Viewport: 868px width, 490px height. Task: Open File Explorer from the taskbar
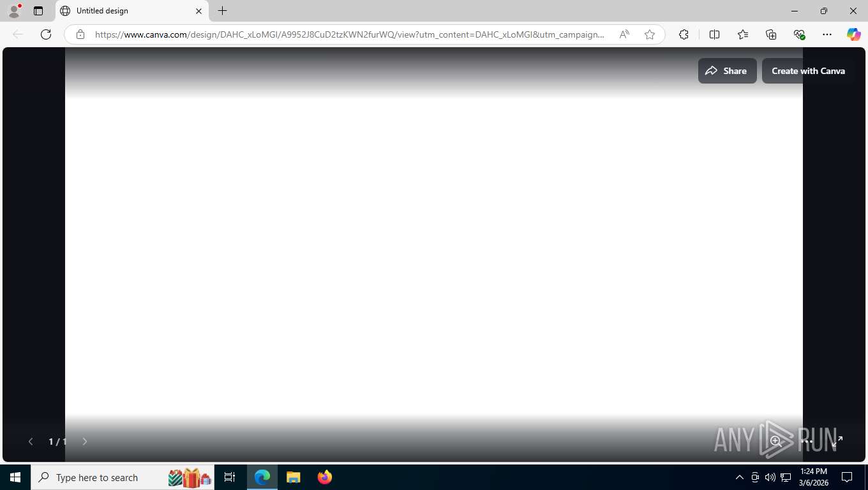click(x=293, y=477)
